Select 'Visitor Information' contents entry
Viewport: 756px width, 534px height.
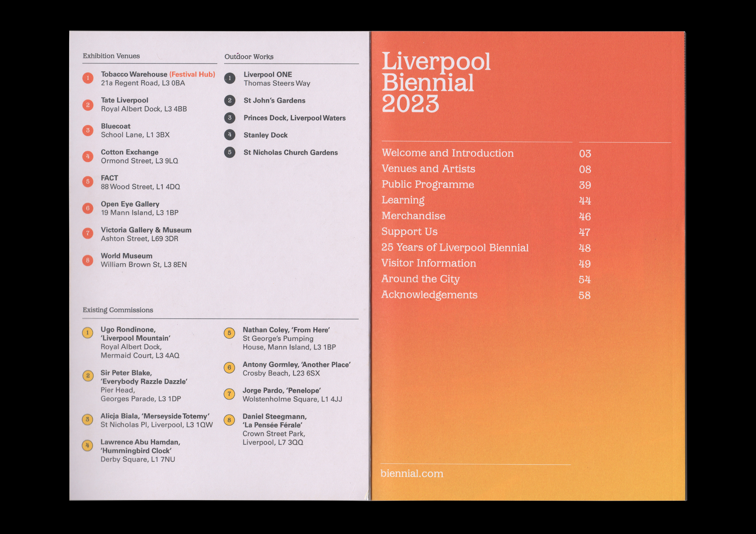[429, 263]
